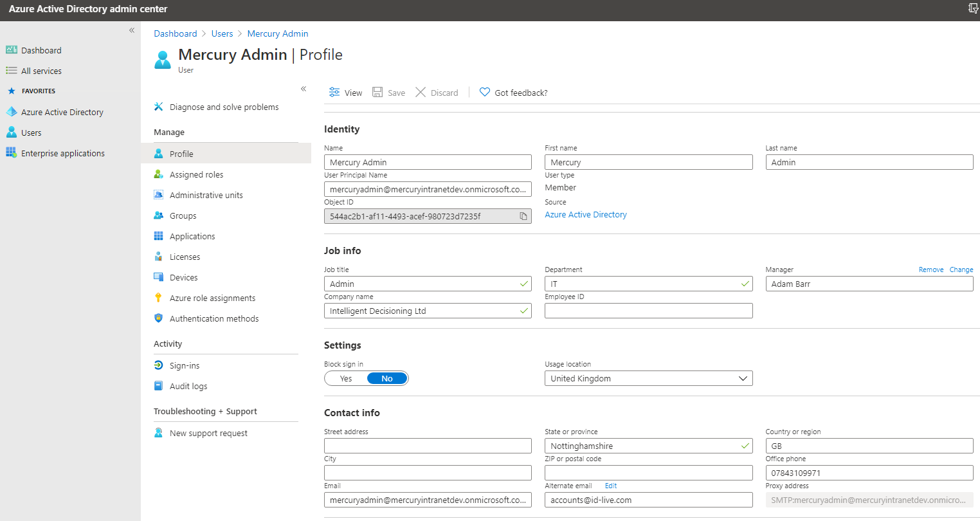
Task: Click the Got feedback heart icon
Action: click(485, 92)
